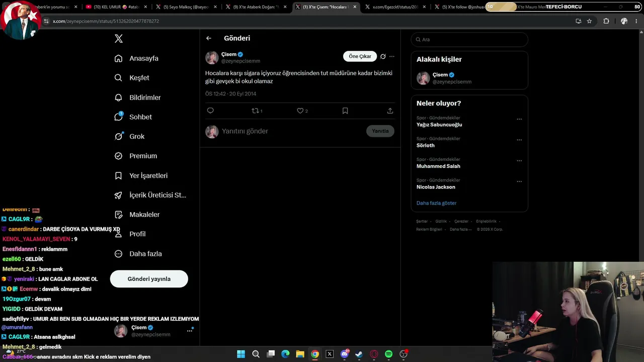Click the Grok icon on the post
This screenshot has width=644, height=362.
point(383,56)
